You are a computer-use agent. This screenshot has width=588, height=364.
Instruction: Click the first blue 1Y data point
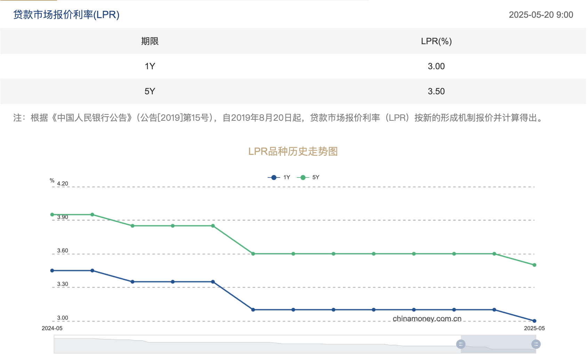52,270
